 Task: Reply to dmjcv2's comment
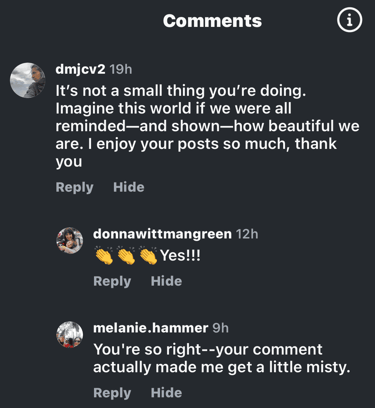[74, 187]
